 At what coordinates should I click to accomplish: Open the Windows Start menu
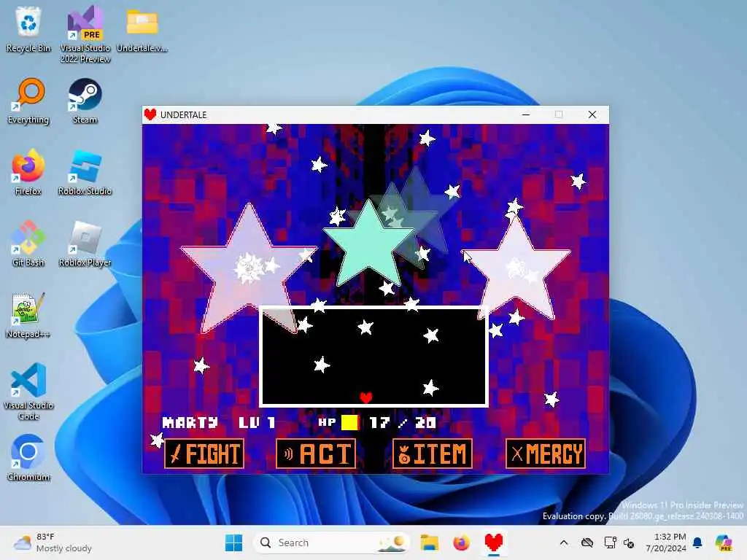233,542
